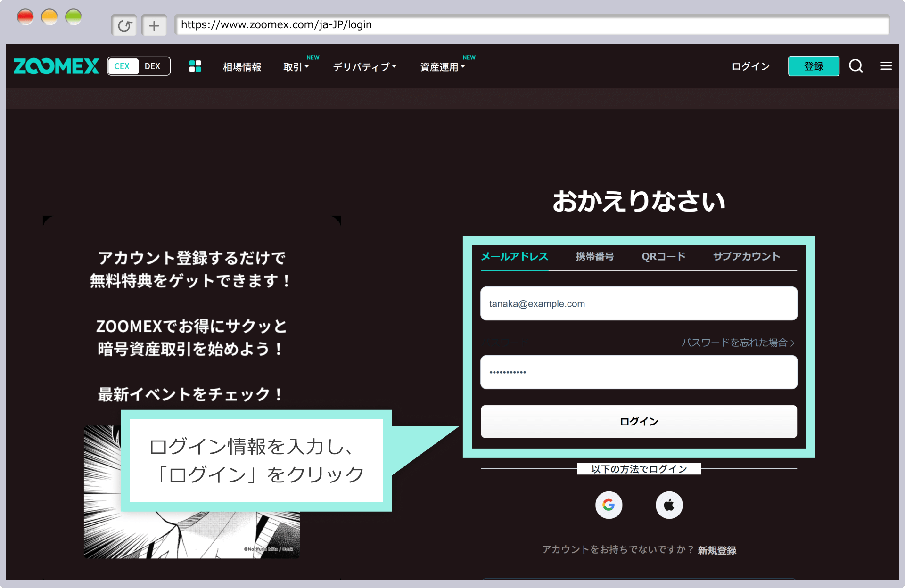
Task: Select the 携帯番号 login tab
Action: pyautogui.click(x=595, y=257)
